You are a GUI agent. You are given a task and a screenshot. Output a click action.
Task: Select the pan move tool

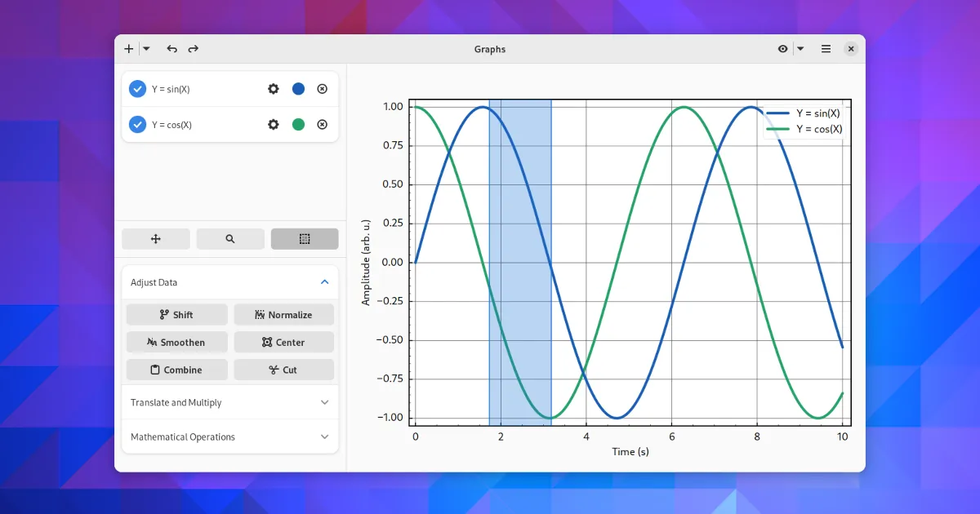[156, 239]
